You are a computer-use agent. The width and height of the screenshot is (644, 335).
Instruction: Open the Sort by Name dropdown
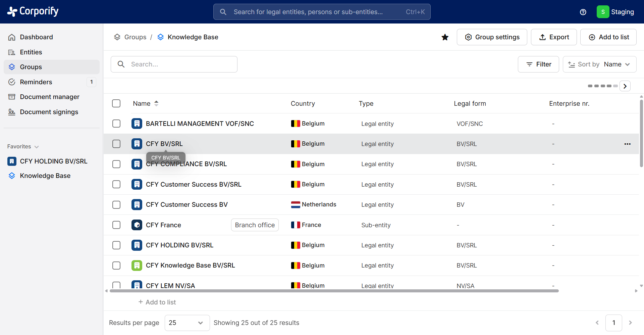(x=599, y=64)
